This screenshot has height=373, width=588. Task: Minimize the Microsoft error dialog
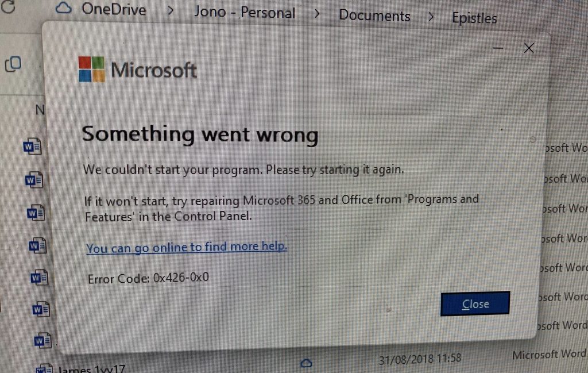[x=498, y=48]
